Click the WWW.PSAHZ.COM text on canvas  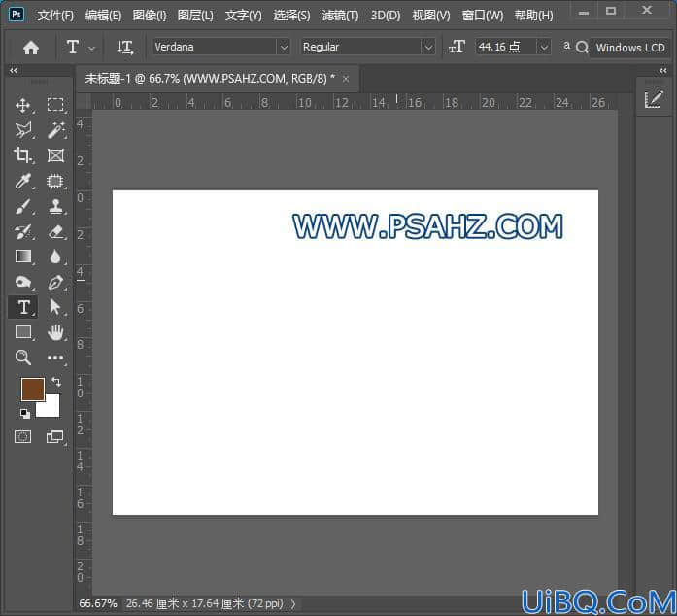click(428, 226)
